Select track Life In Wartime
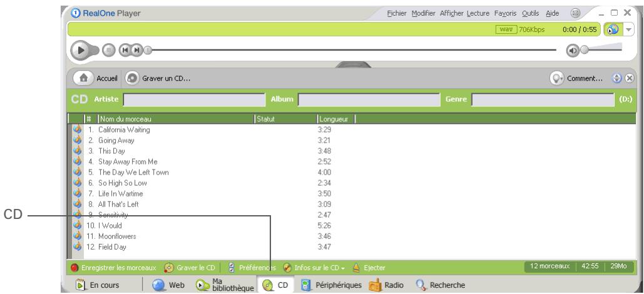The image size is (644, 294). pyautogui.click(x=120, y=194)
